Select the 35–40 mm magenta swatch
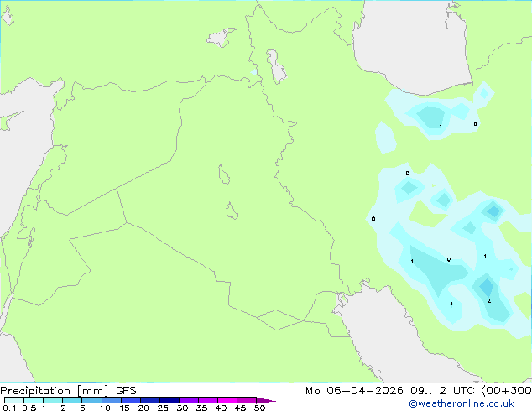Viewport: 532px width, 411px height. click(x=208, y=400)
